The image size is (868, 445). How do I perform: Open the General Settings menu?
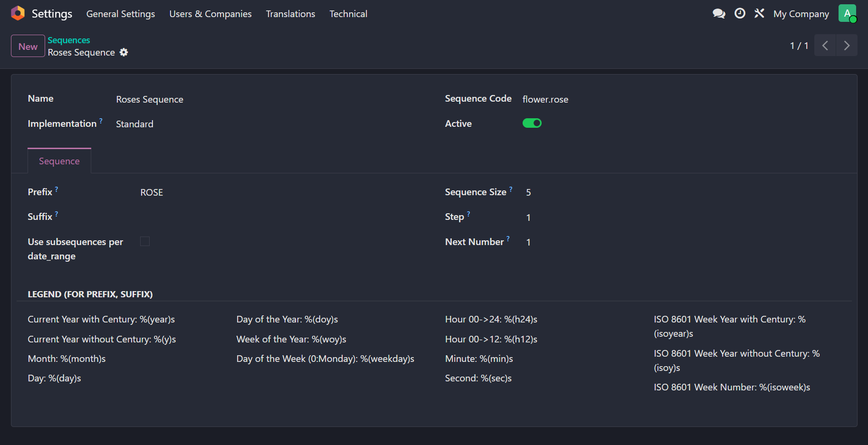121,14
